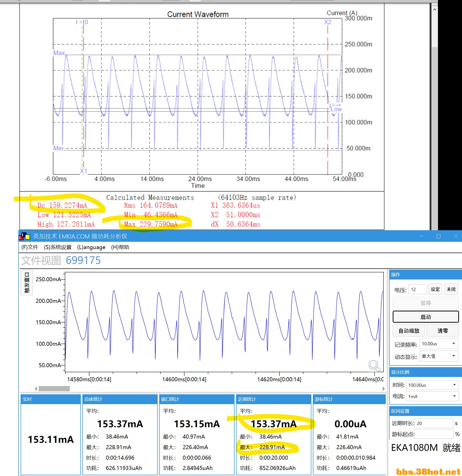
Task: Click the window average 153.15mA
Action: [197, 424]
